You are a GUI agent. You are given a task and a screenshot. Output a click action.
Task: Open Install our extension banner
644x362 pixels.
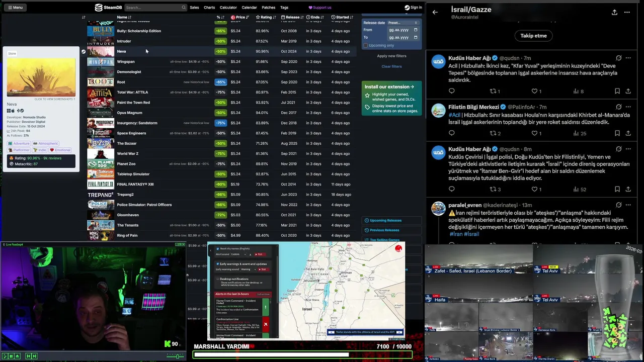(x=391, y=99)
